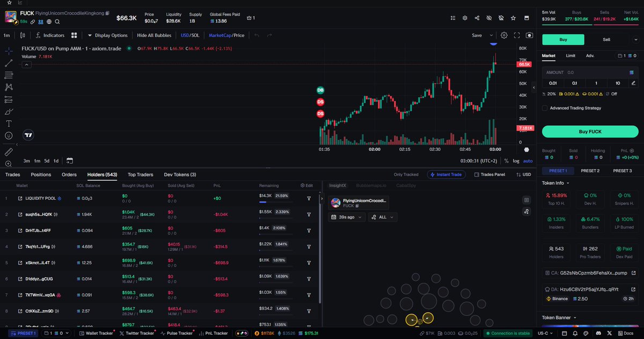The image size is (644, 339).
Task: Toggle Only Tracked filter
Action: pos(406,175)
